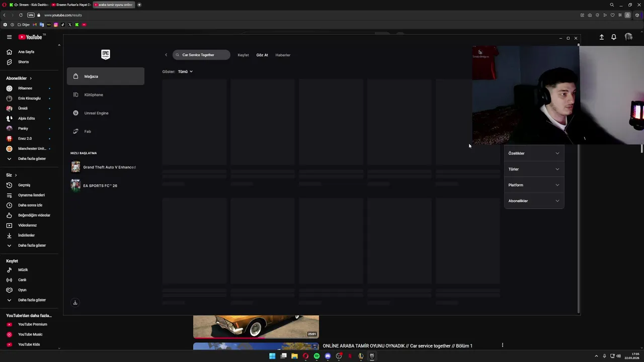The image size is (644, 362).
Task: Open Unreal Engine section in sidebar
Action: (105, 113)
